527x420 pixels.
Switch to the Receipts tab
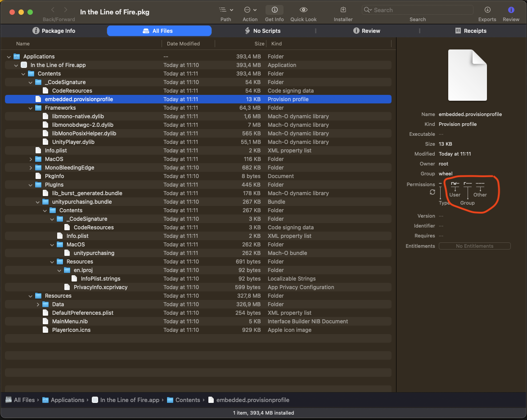[x=471, y=31]
